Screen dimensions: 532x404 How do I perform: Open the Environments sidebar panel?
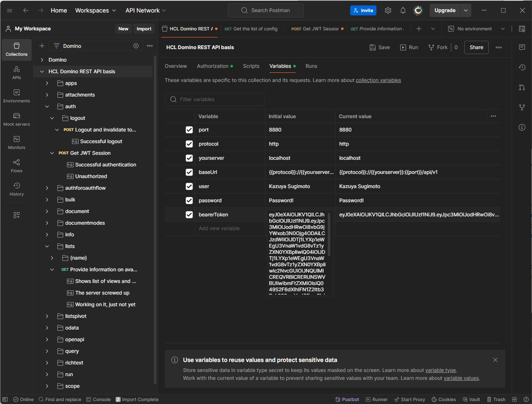(17, 96)
